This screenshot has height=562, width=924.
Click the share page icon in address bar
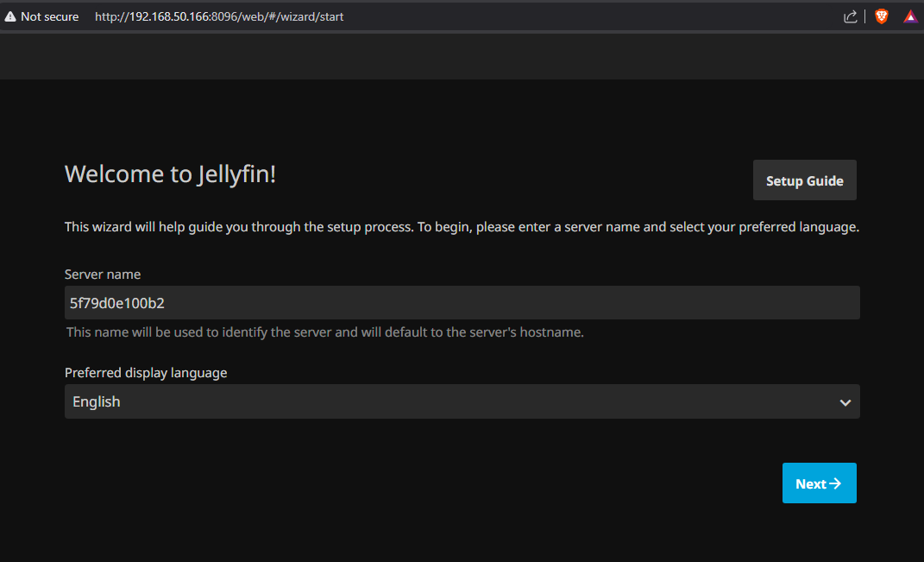(x=850, y=16)
